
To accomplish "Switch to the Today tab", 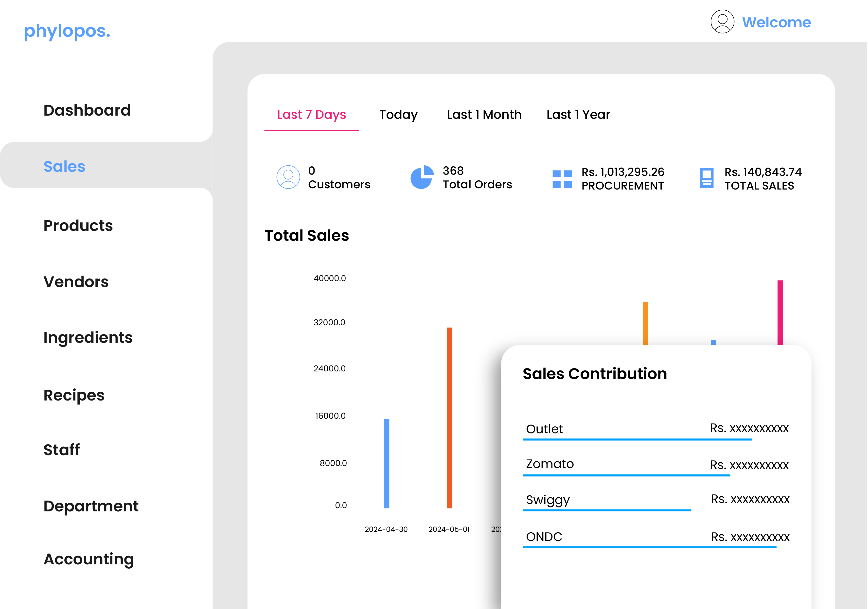I will point(398,115).
